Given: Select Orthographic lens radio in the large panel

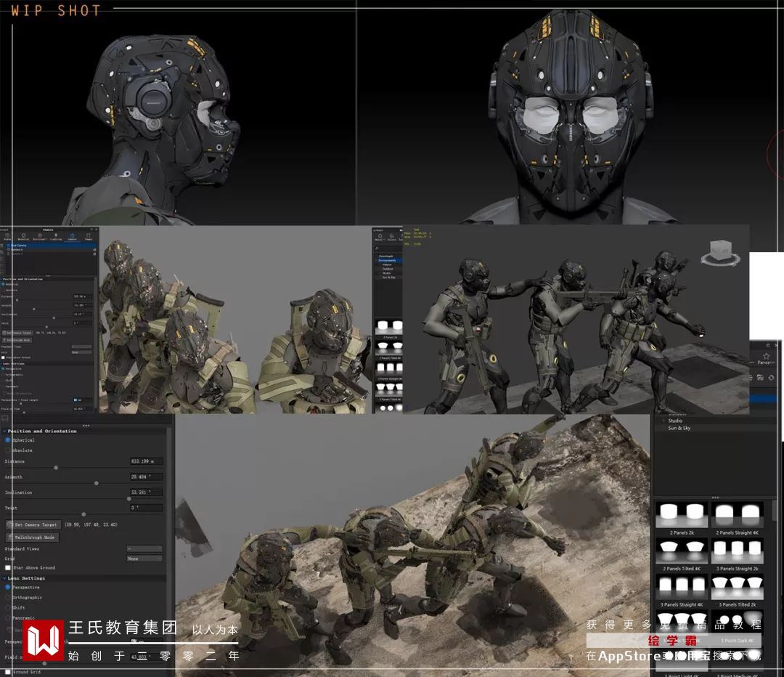Looking at the screenshot, I should [x=7, y=597].
